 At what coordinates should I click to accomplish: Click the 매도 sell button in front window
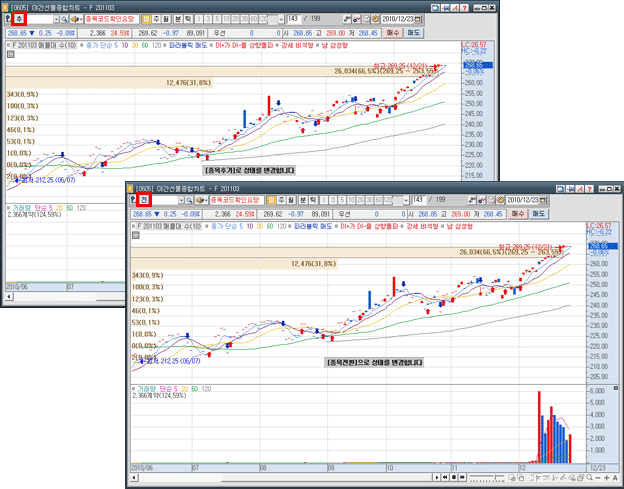tap(538, 214)
